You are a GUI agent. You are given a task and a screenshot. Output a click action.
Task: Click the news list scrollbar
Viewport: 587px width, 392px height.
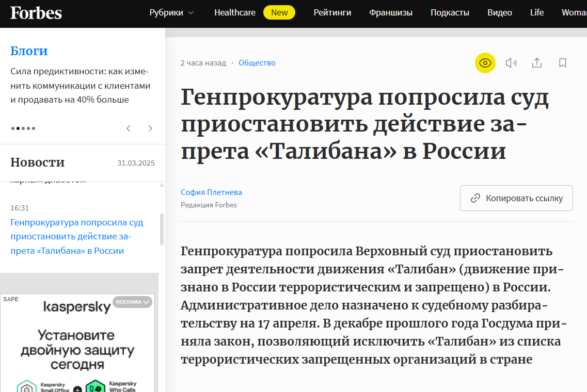(x=162, y=228)
